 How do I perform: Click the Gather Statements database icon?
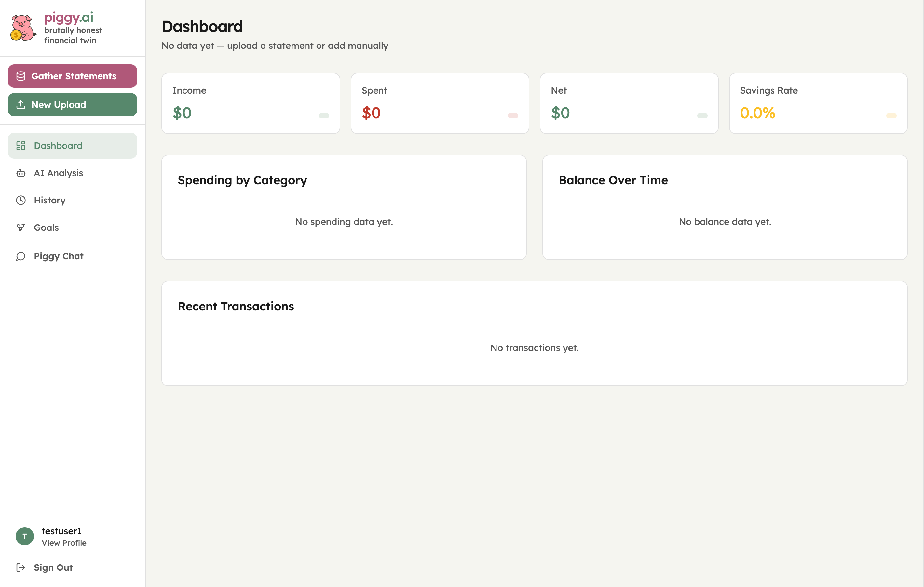[21, 76]
